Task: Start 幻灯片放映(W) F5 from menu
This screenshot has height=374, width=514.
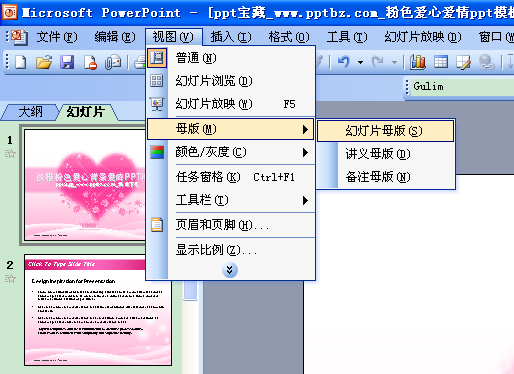Action: [x=231, y=104]
